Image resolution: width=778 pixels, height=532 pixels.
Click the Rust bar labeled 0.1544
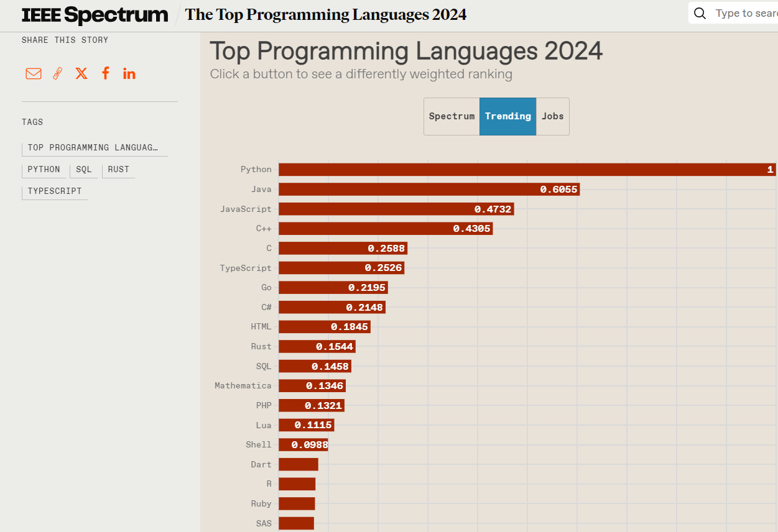tap(317, 347)
